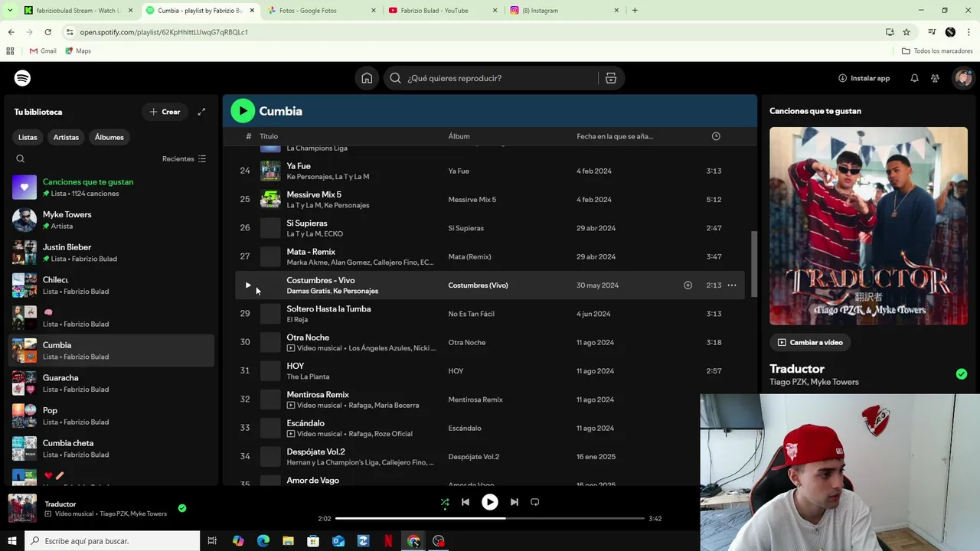
Task: Open Guaracha playlist in library
Action: click(111, 383)
